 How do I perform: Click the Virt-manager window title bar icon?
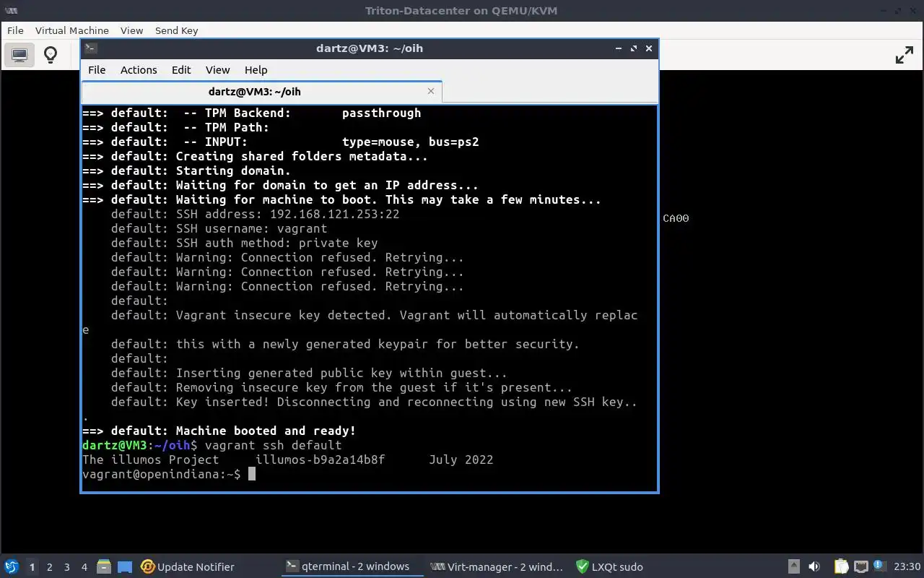point(12,10)
